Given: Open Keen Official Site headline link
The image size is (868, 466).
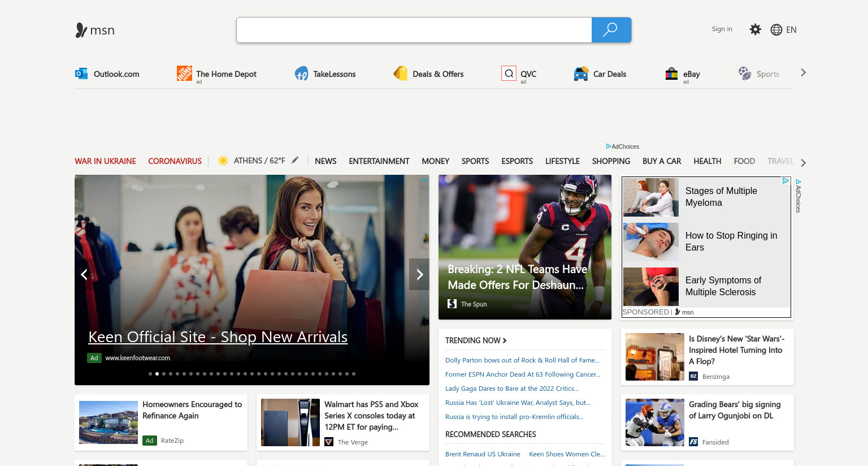Looking at the screenshot, I should [x=218, y=337].
